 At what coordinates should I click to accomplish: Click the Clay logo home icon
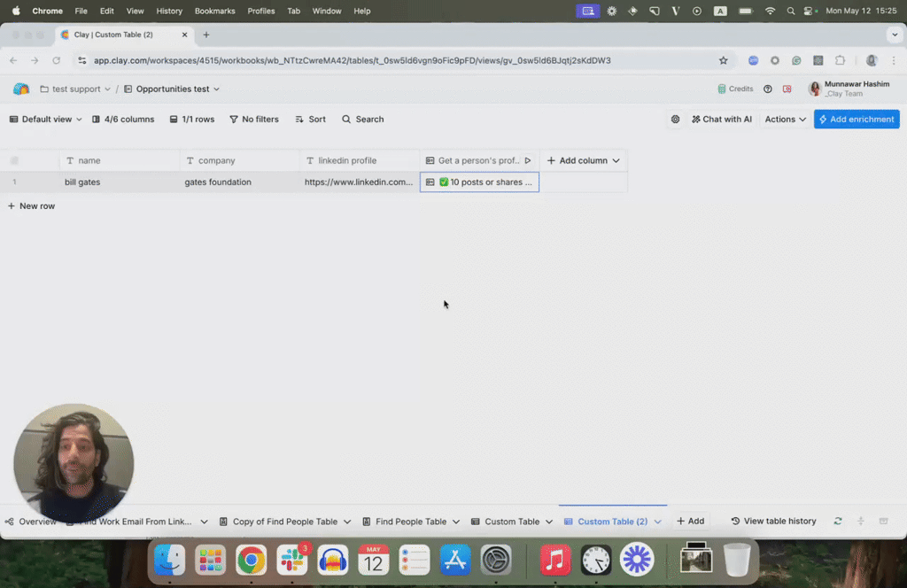[x=21, y=89]
